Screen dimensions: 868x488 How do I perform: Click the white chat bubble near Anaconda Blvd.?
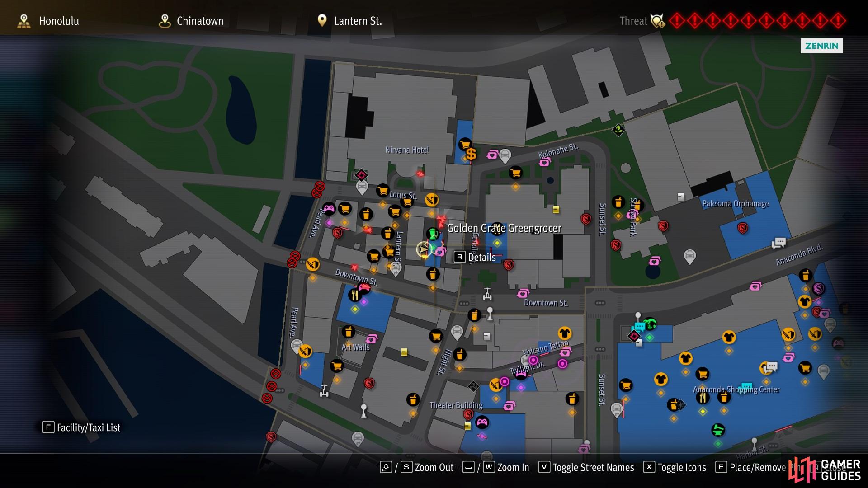778,244
